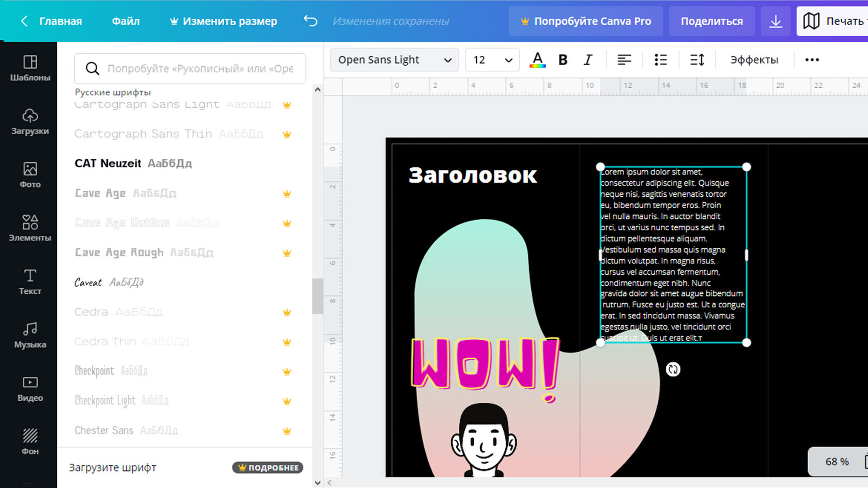
Task: Open the Загрузки uploads panel
Action: click(30, 122)
